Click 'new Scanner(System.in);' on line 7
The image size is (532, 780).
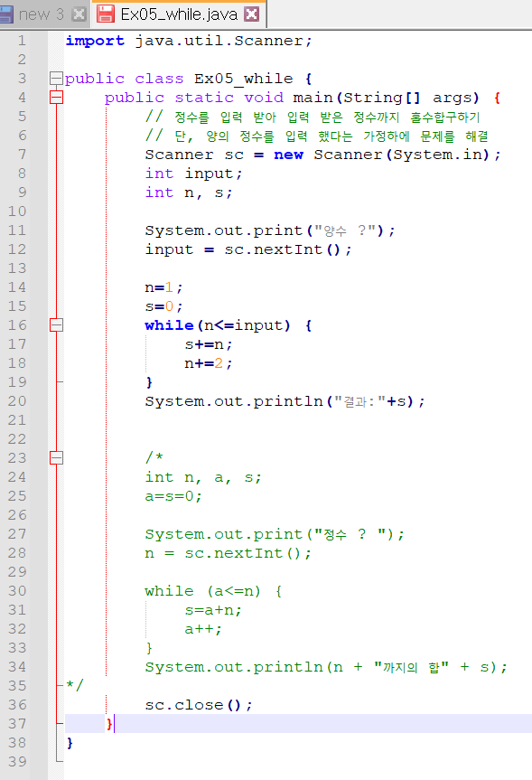pyautogui.click(x=387, y=155)
